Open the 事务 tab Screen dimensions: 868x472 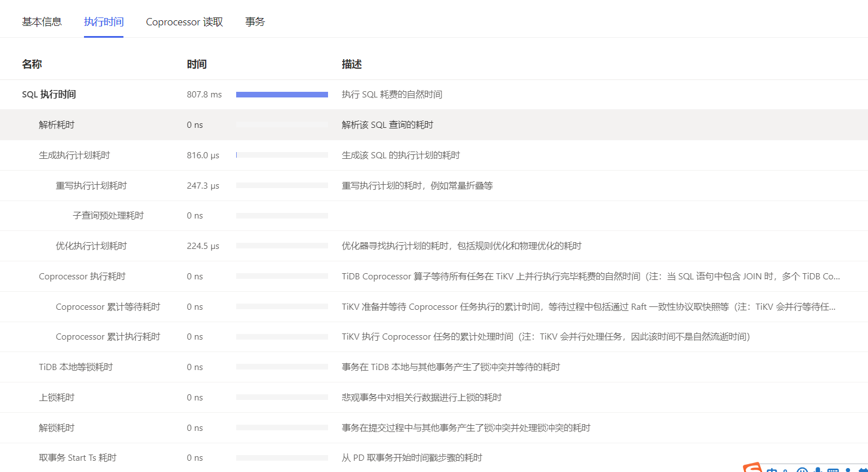pos(255,22)
